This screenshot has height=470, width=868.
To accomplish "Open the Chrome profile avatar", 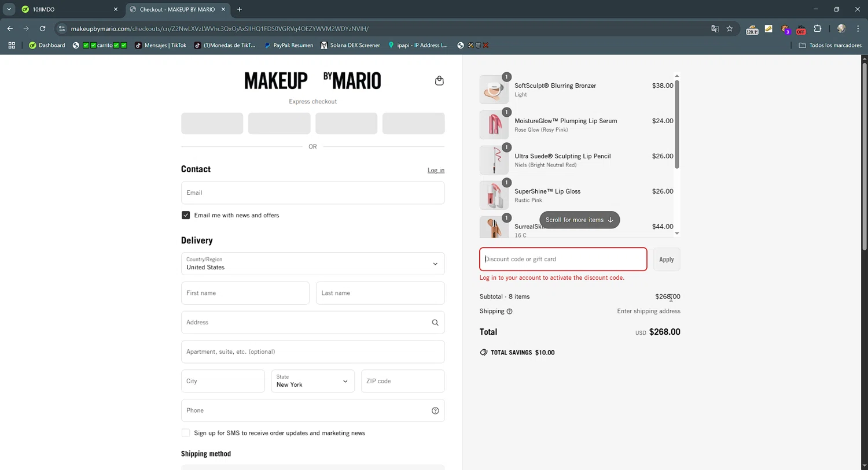I will (841, 28).
